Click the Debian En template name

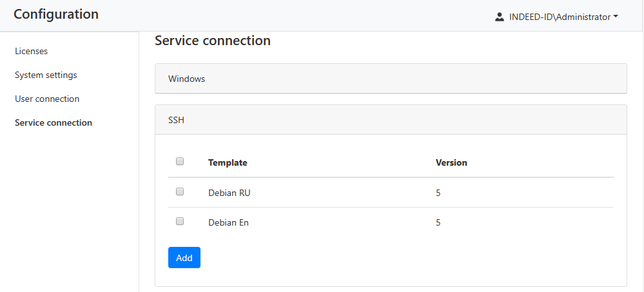[228, 222]
